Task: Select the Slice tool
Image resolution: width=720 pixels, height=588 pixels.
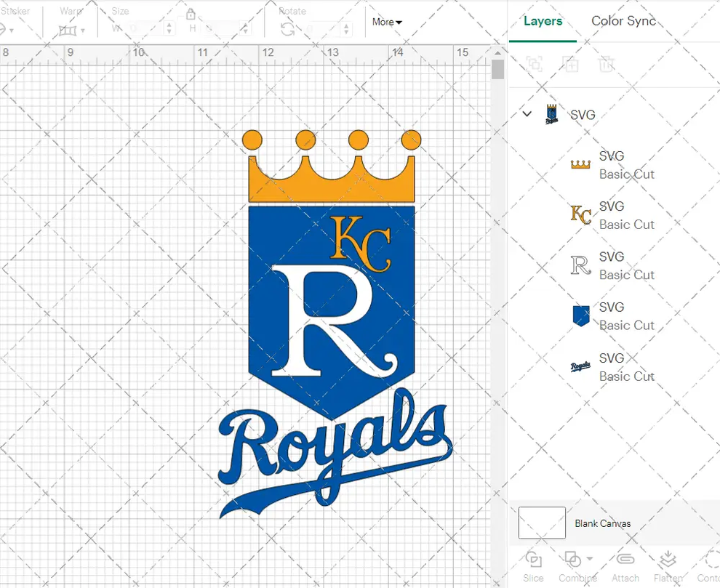Action: [x=535, y=560]
